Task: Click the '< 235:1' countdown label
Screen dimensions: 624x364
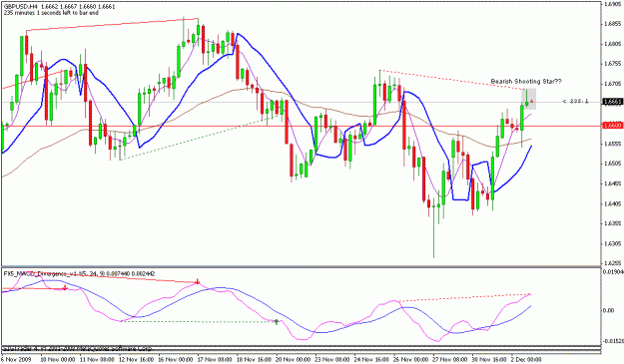Action: coord(575,102)
